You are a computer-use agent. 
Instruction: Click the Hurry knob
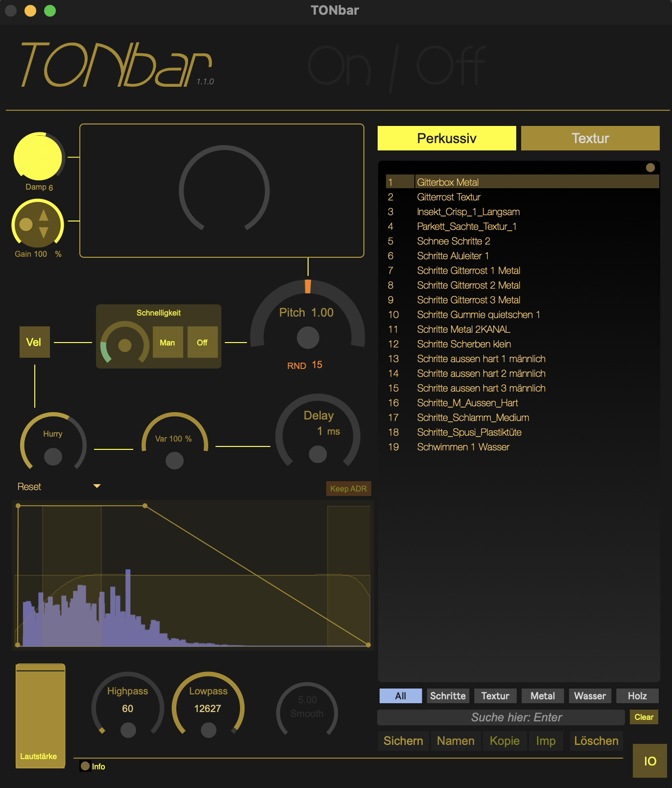[x=53, y=457]
